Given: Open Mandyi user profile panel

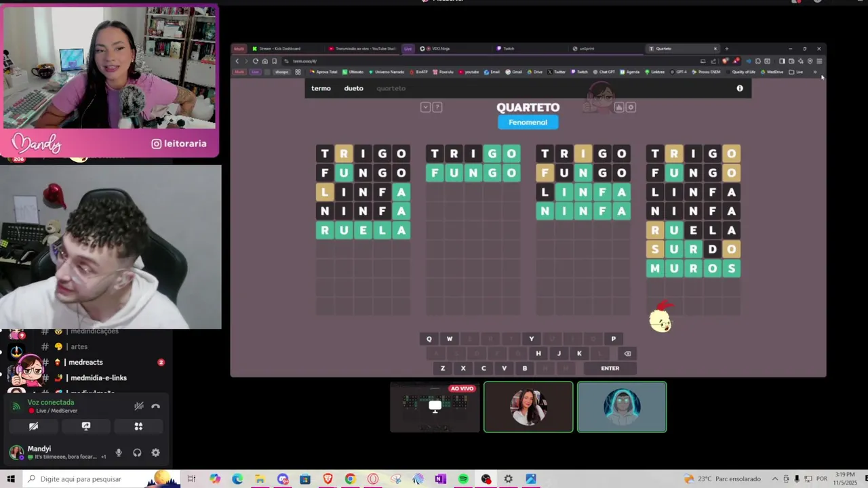Looking at the screenshot, I should (x=57, y=452).
